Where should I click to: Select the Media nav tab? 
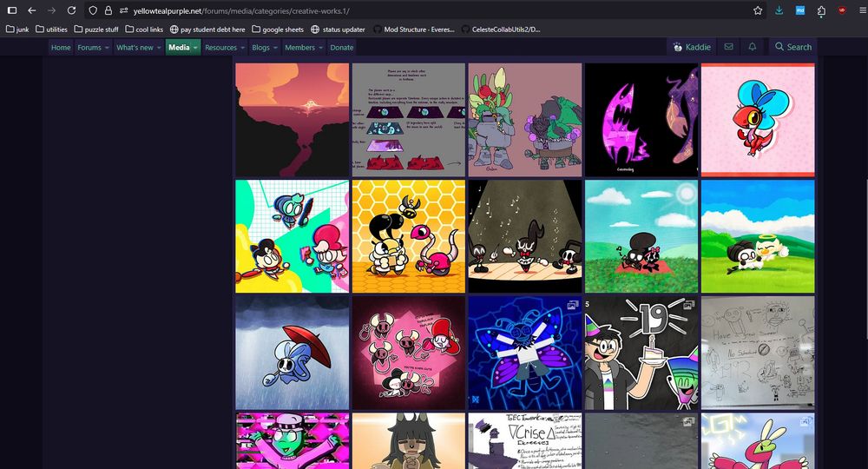point(179,48)
